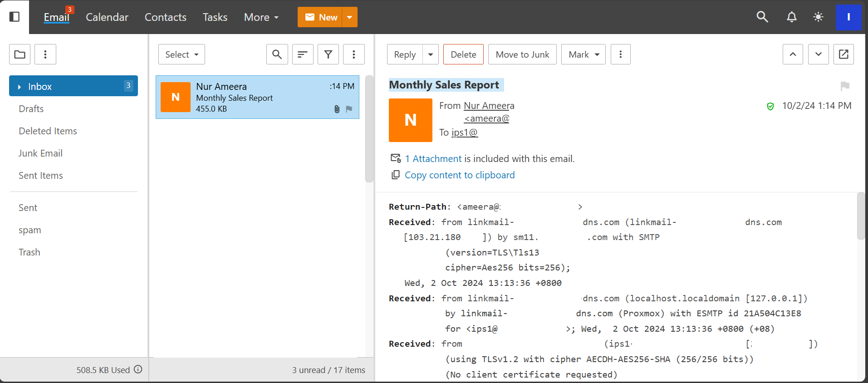Toggle light/dark theme sun icon
This screenshot has width=868, height=383.
818,17
